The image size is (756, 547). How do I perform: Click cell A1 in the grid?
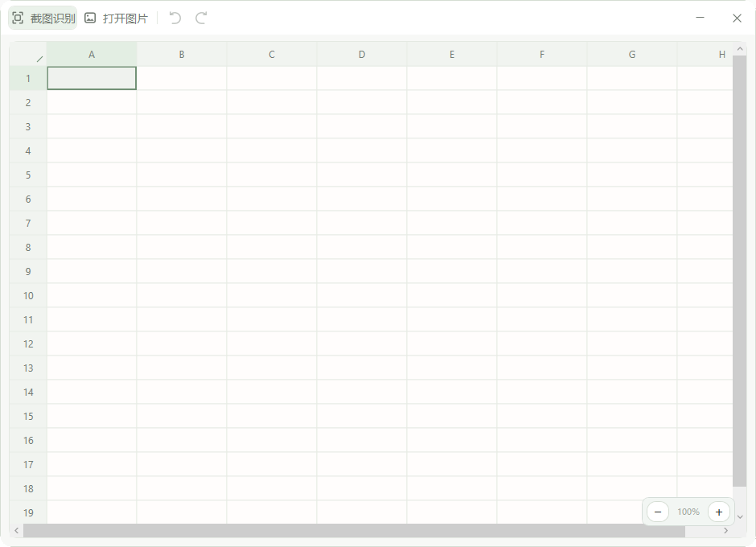(92, 78)
